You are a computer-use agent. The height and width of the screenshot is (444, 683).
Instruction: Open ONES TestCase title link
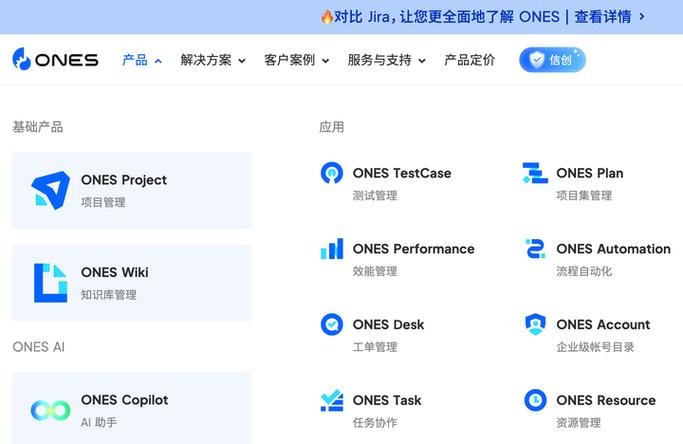[402, 173]
